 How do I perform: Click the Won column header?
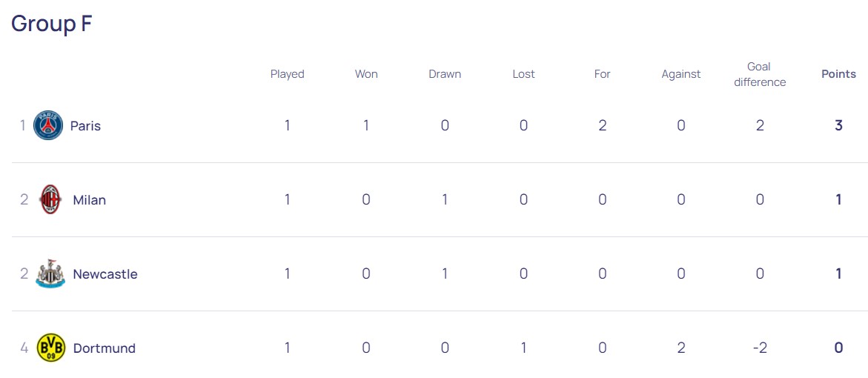pos(366,74)
